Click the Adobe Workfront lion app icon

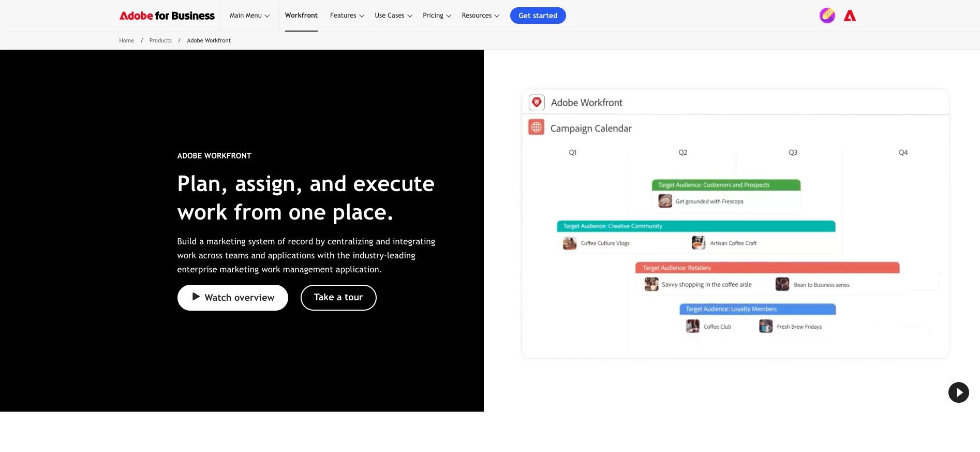[x=537, y=103]
